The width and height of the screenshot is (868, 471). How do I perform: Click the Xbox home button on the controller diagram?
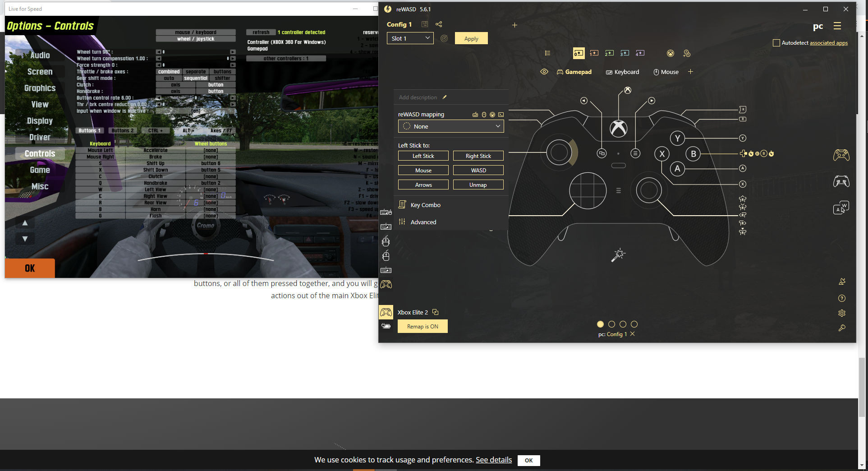click(618, 129)
